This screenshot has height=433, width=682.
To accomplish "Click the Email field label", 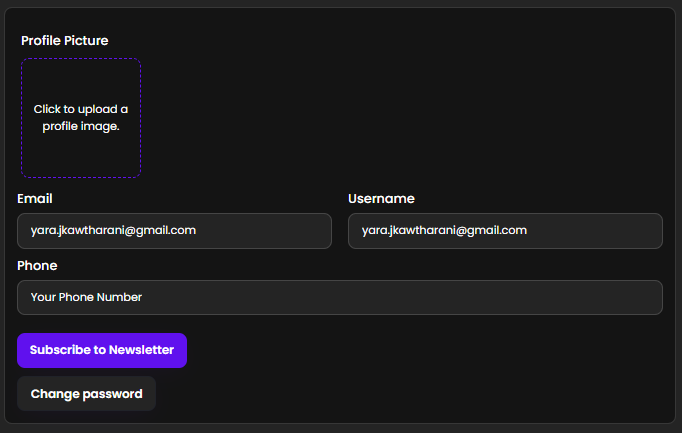I will pos(35,199).
